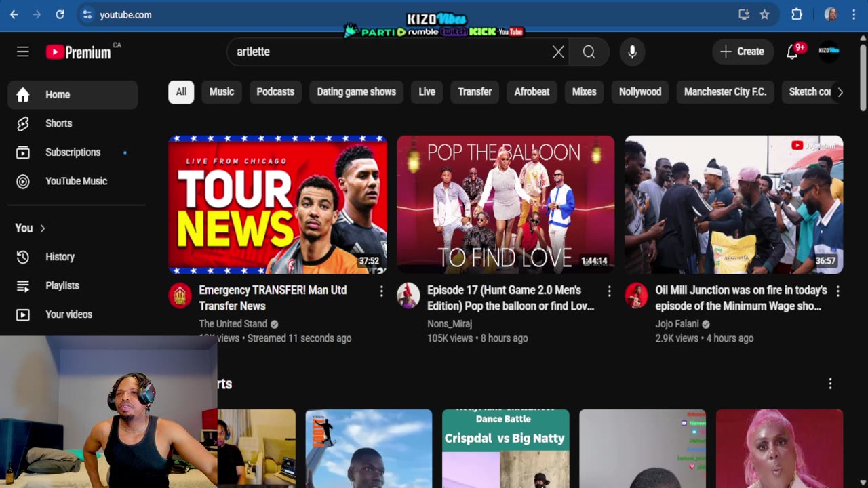Viewport: 868px width, 488px height.
Task: Open the short with blue sky background
Action: (x=369, y=449)
